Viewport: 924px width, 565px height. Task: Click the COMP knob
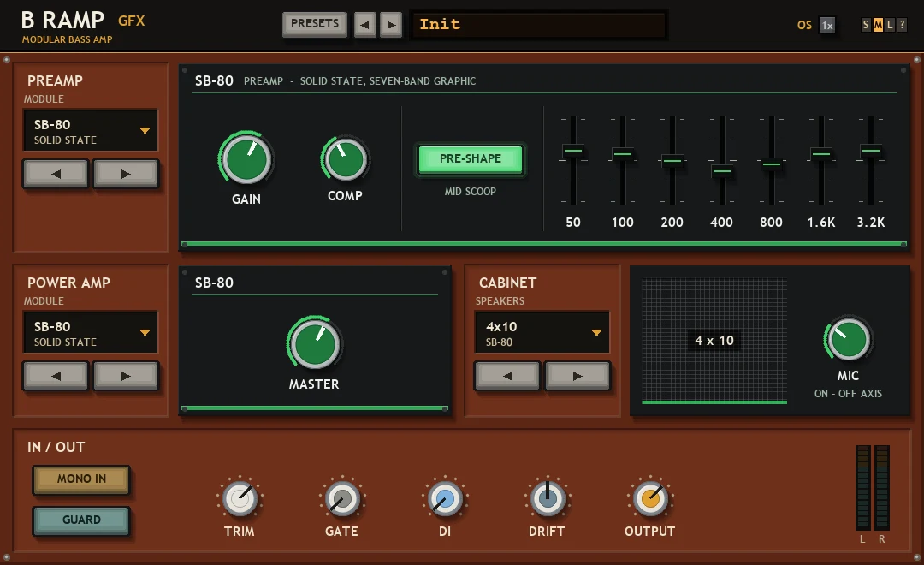click(x=345, y=159)
